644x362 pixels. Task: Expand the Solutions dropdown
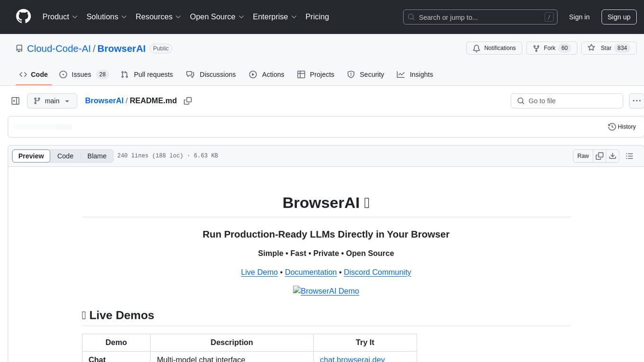[107, 17]
